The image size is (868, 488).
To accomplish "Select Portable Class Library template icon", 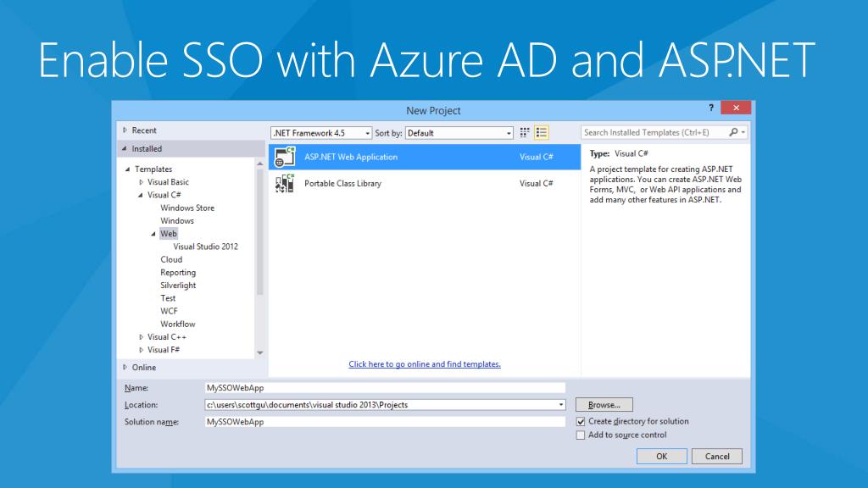I will 285,183.
